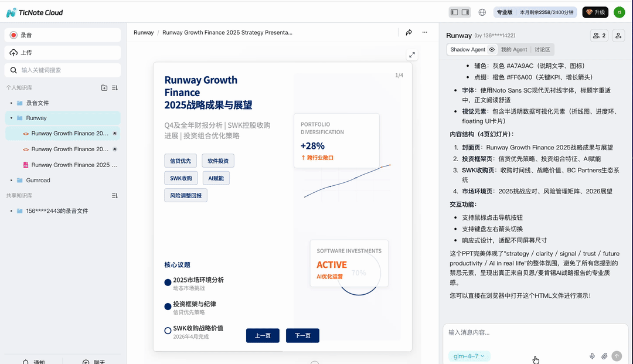Click the 软件投资 tag
633x364 pixels.
[x=218, y=161]
